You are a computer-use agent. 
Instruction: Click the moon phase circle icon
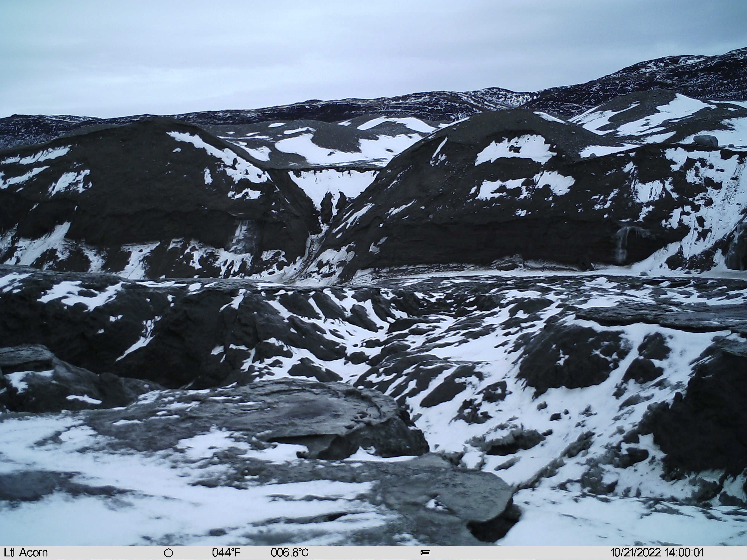point(168,553)
